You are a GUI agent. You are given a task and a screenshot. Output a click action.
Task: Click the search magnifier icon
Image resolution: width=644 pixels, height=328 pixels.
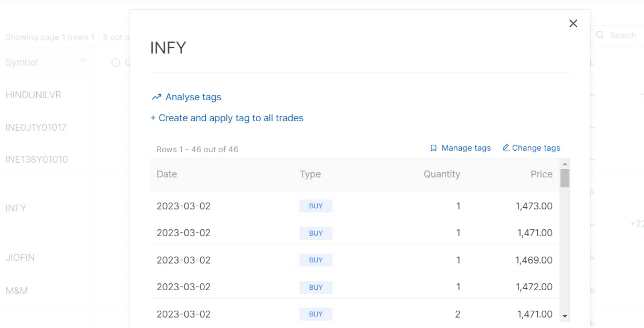point(600,36)
